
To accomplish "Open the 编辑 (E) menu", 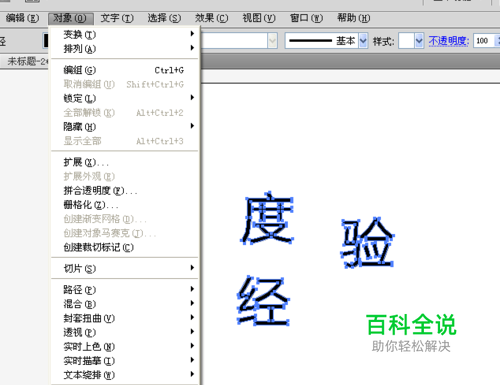I will click(x=22, y=18).
